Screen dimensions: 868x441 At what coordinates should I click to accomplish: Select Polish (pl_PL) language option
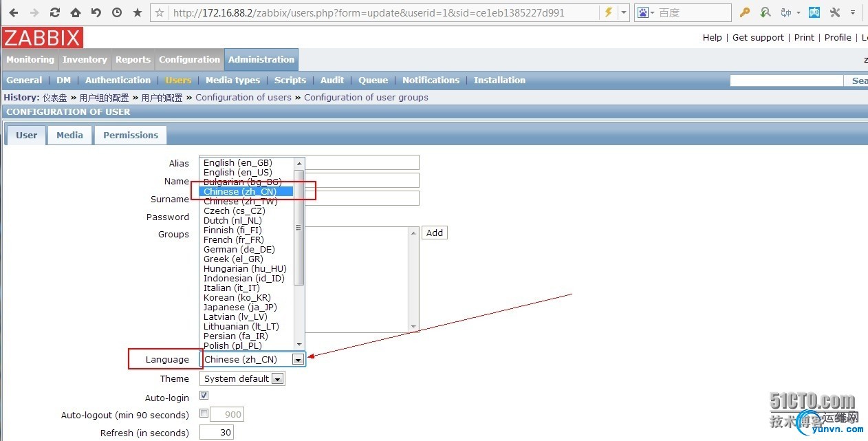click(247, 346)
